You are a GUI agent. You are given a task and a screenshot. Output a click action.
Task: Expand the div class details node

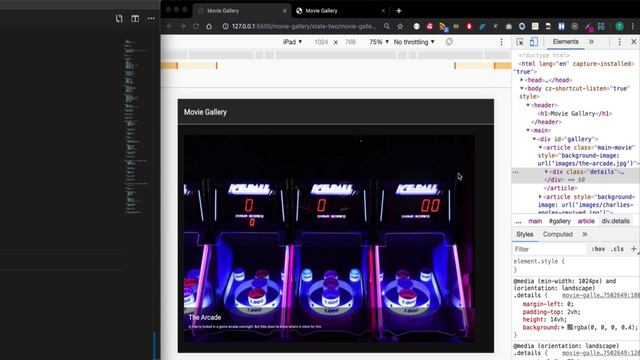click(546, 172)
